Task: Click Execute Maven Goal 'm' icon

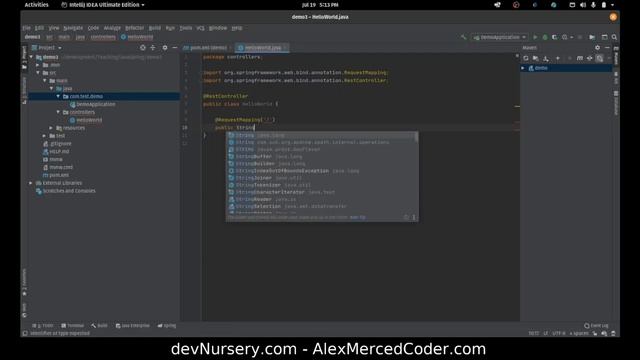Action: (x=580, y=58)
